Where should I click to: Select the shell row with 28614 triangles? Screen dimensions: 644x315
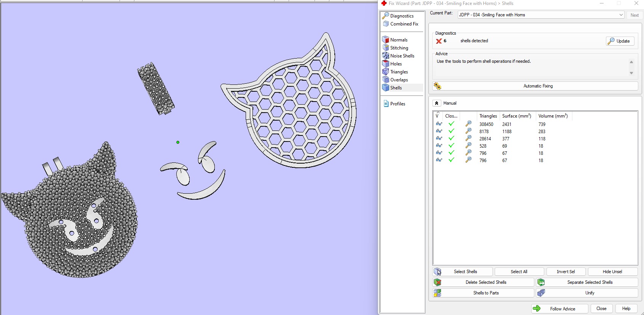pyautogui.click(x=535, y=139)
